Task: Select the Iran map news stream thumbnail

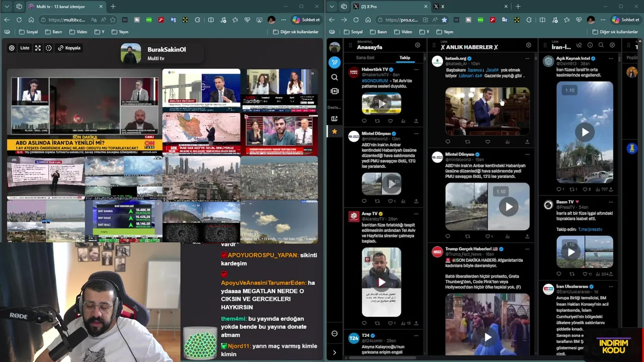Action: [x=201, y=134]
